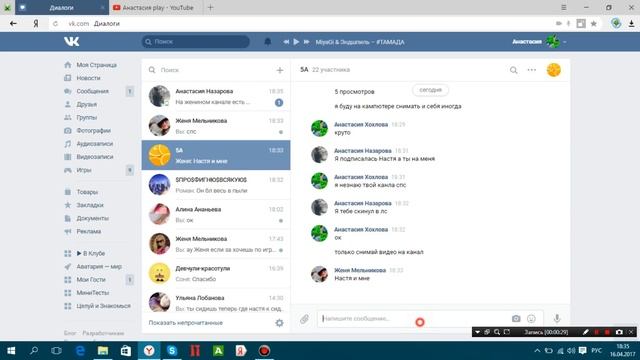Viewport: 640px width, 360px height.
Task: Open the notifications bell in VK header
Action: click(x=268, y=42)
